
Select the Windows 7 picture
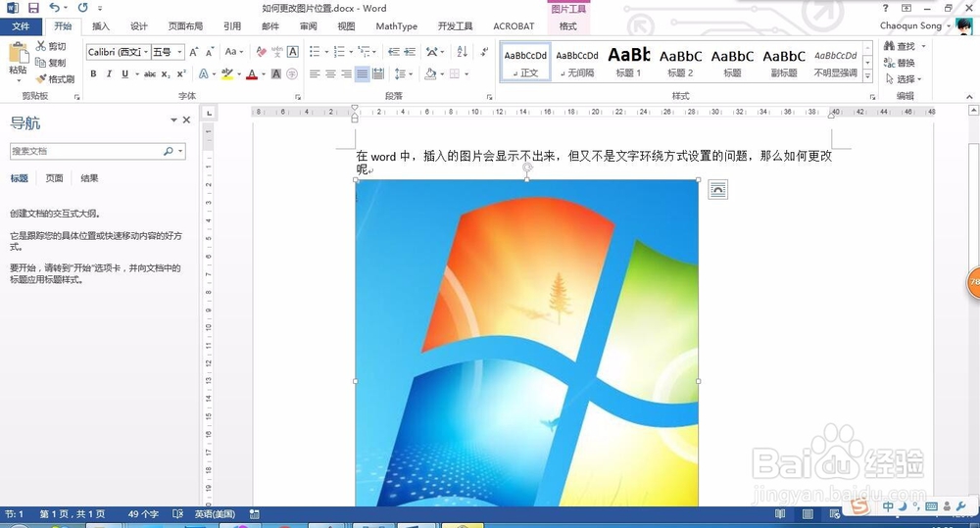pos(527,343)
